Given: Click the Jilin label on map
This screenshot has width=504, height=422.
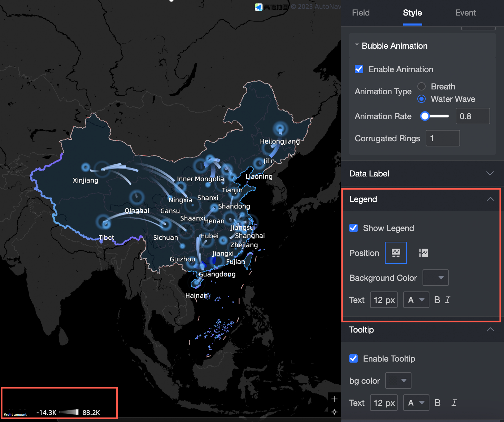Looking at the screenshot, I should 269,161.
